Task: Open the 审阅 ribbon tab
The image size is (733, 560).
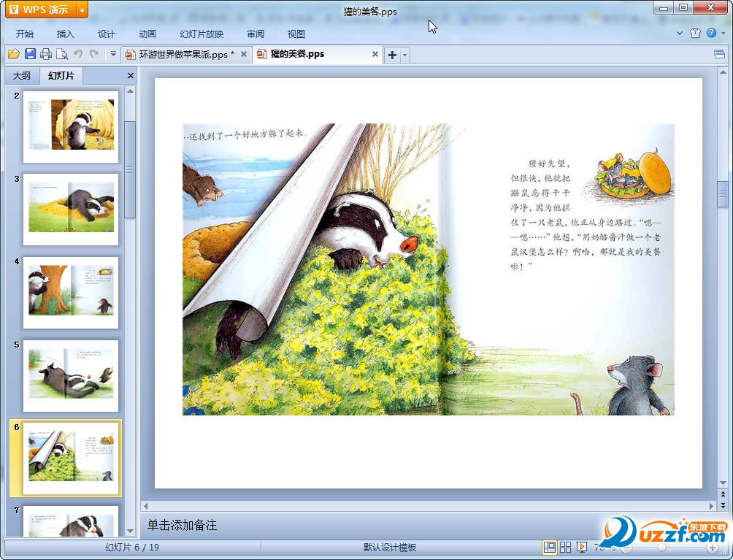Action: [x=256, y=34]
